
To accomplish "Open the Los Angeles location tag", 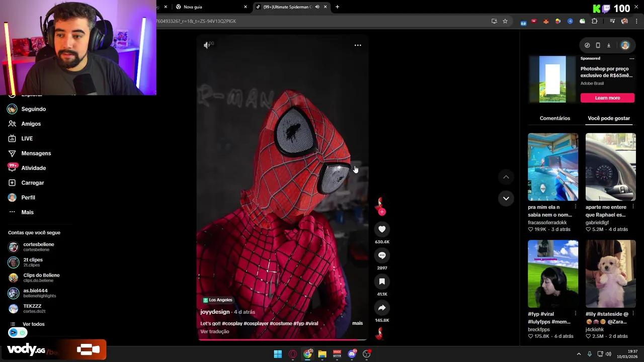I will tap(217, 300).
